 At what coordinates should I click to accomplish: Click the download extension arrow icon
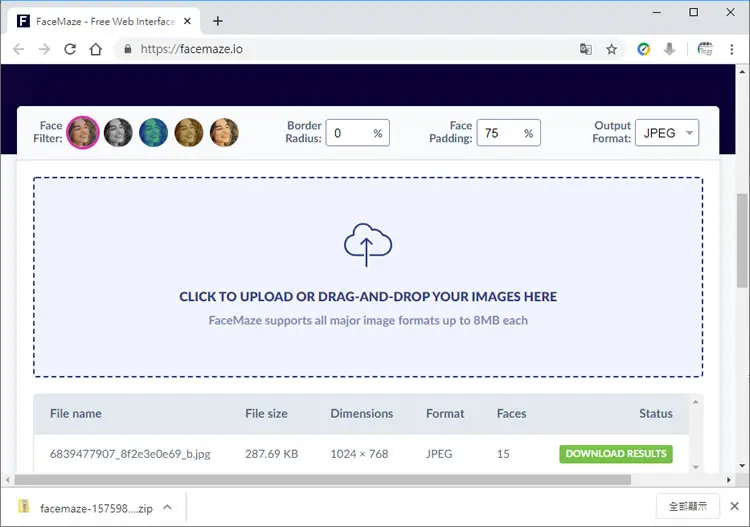670,49
